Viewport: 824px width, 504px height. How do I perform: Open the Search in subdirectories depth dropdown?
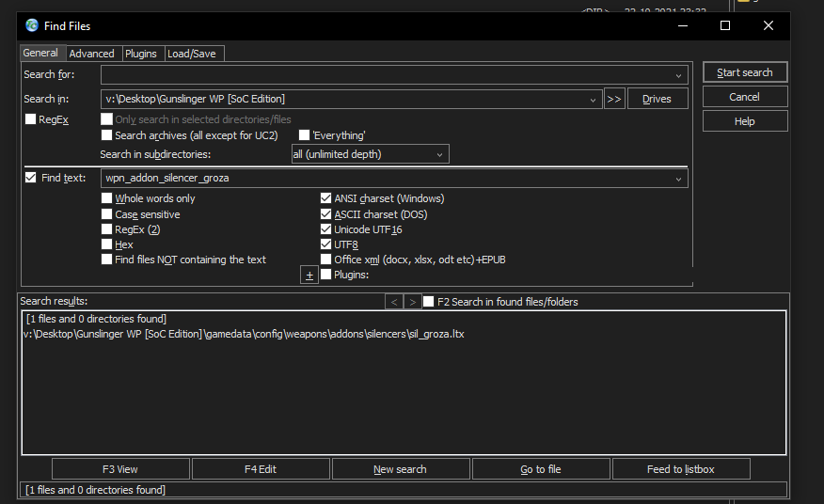(440, 154)
